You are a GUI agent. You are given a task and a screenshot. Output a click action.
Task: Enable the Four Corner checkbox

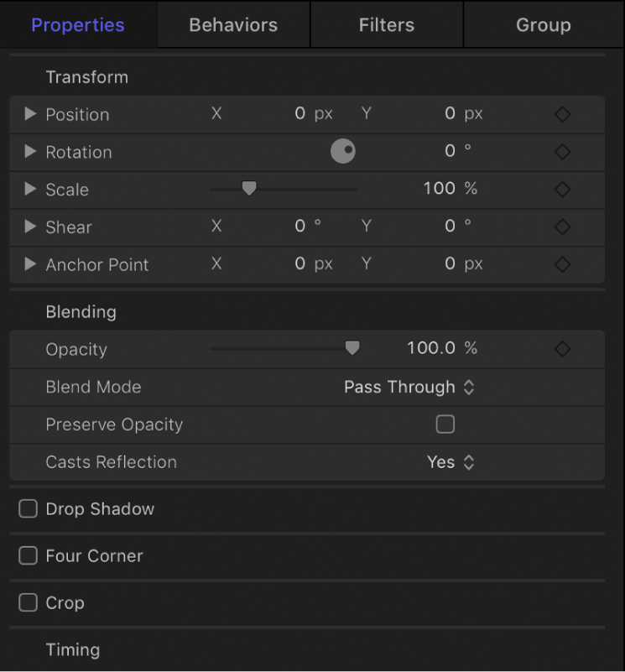tap(29, 555)
